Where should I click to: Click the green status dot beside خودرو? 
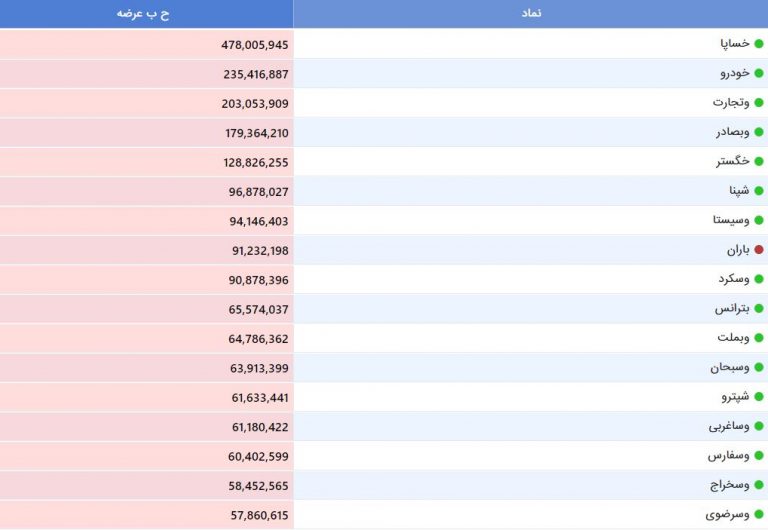tap(759, 73)
